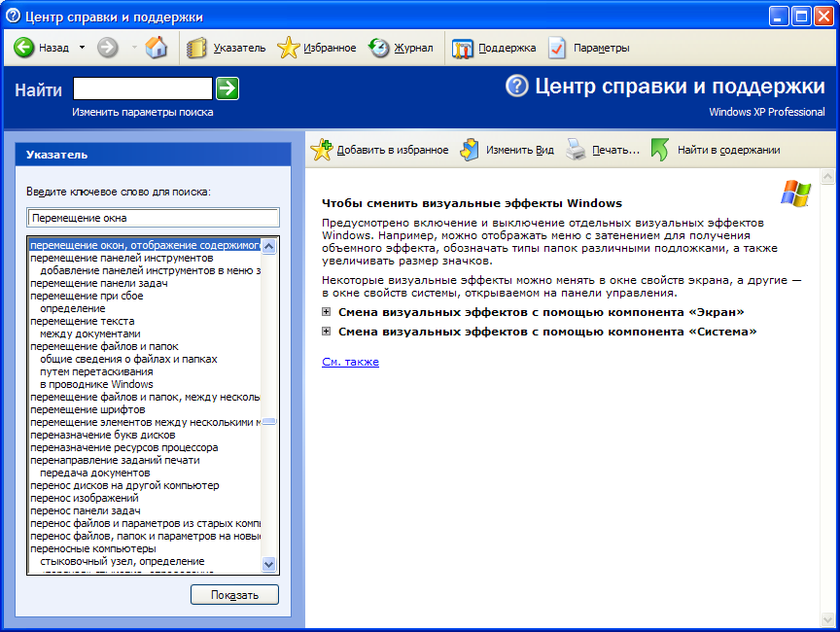
Task: Click the Печать printer icon
Action: 576,150
